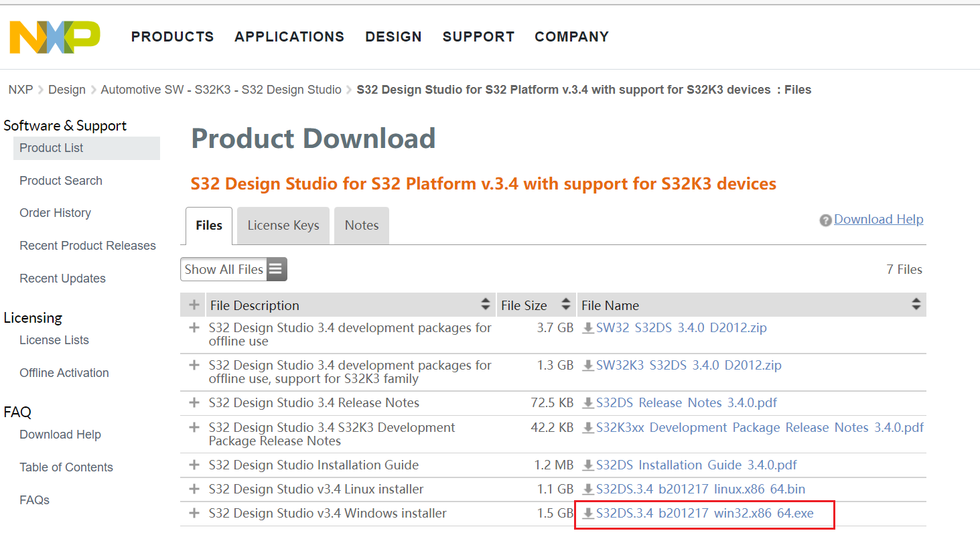The width and height of the screenshot is (980, 535).
Task: Expand all rows with header plus icon
Action: point(194,305)
